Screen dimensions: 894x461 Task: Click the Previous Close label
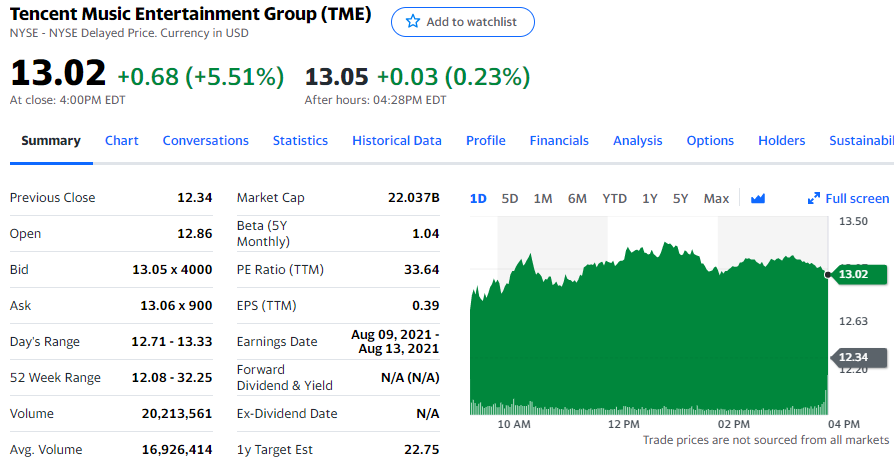pyautogui.click(x=52, y=198)
